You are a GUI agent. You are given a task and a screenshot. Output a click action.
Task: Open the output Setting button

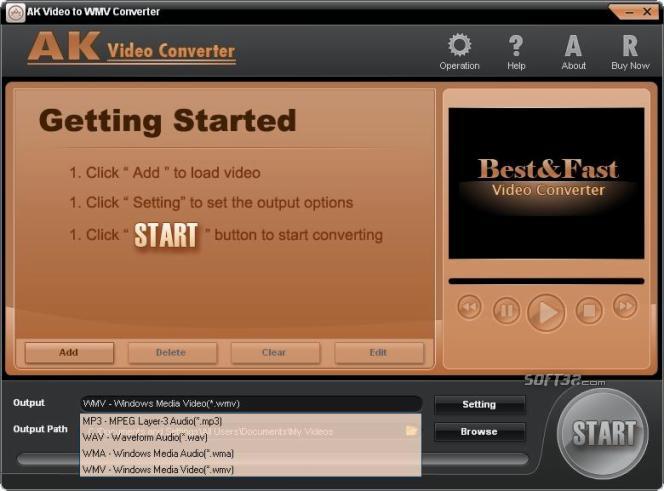(x=479, y=405)
